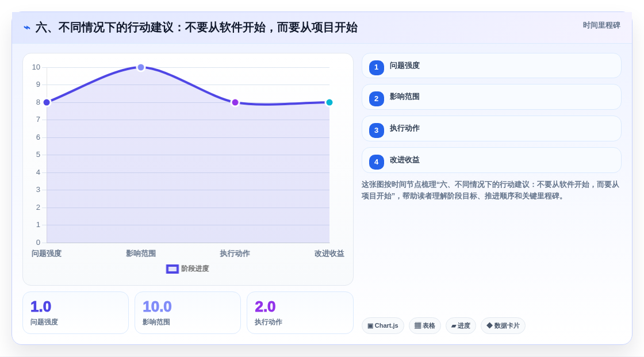This screenshot has height=357, width=644.
Task: Click the number 3 badge beside 执行动作
Action: pyautogui.click(x=376, y=130)
